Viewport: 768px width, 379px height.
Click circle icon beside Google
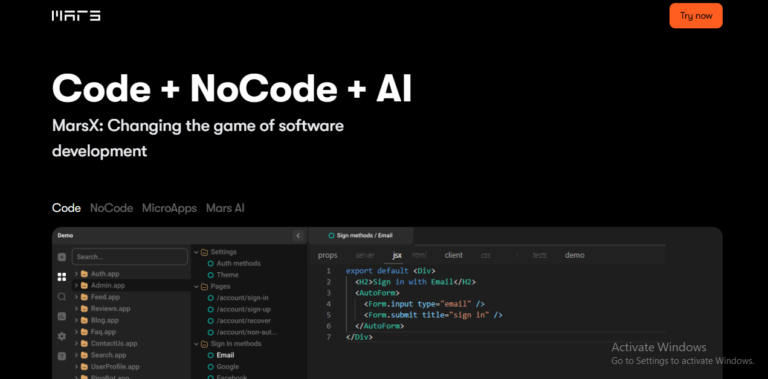211,367
